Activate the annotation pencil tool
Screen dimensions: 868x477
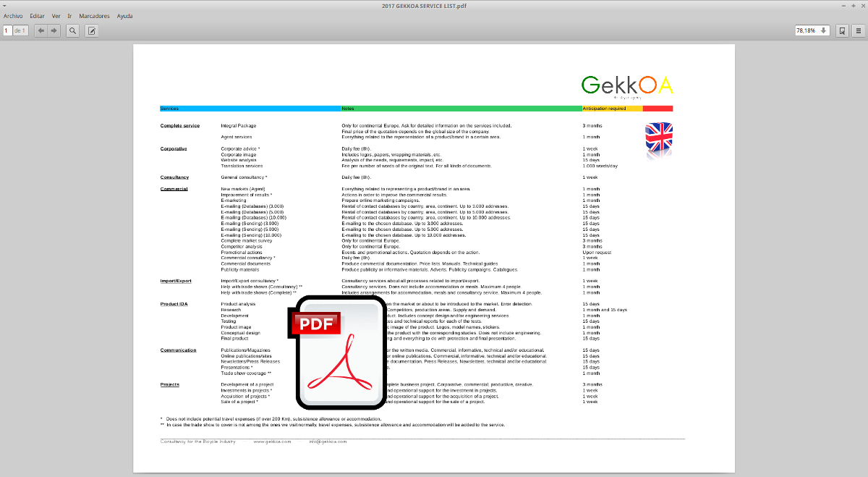click(x=92, y=30)
